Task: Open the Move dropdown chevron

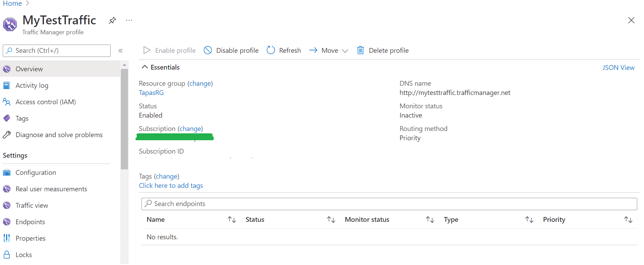Action: click(x=345, y=51)
